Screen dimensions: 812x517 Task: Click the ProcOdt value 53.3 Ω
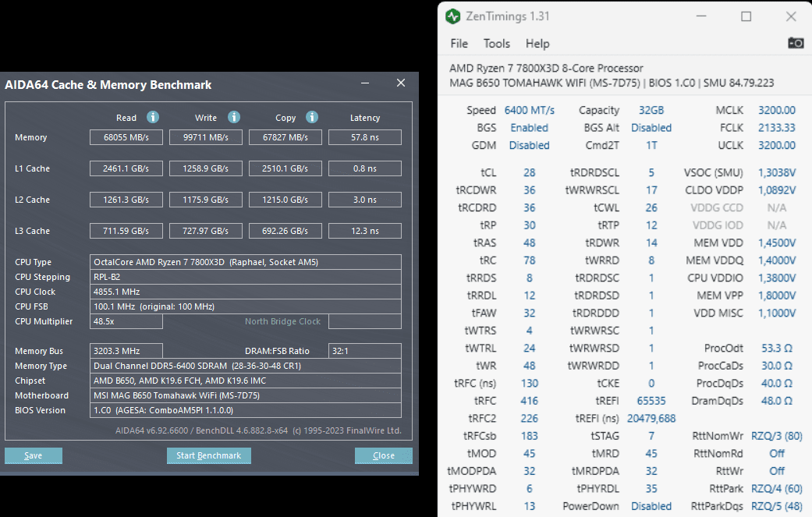[777, 349]
